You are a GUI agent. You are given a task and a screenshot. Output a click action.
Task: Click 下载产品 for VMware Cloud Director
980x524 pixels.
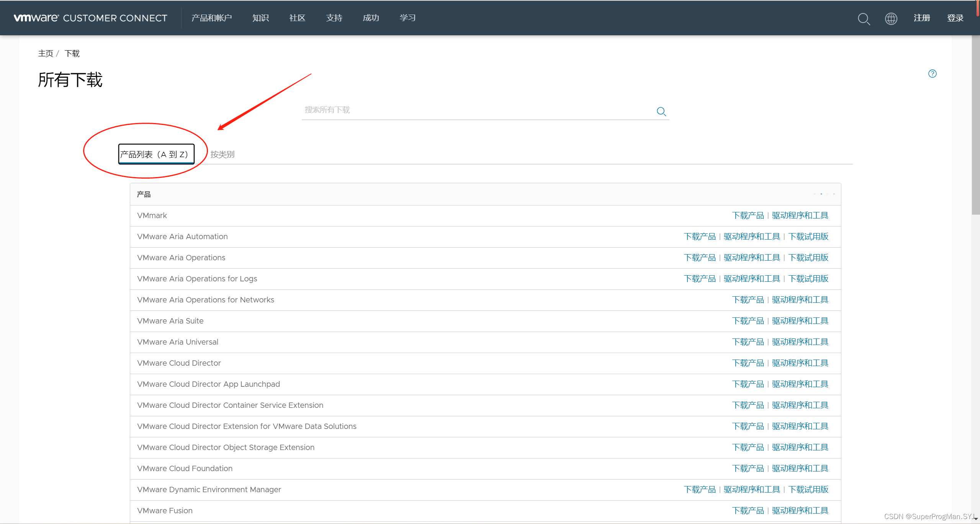(x=748, y=363)
